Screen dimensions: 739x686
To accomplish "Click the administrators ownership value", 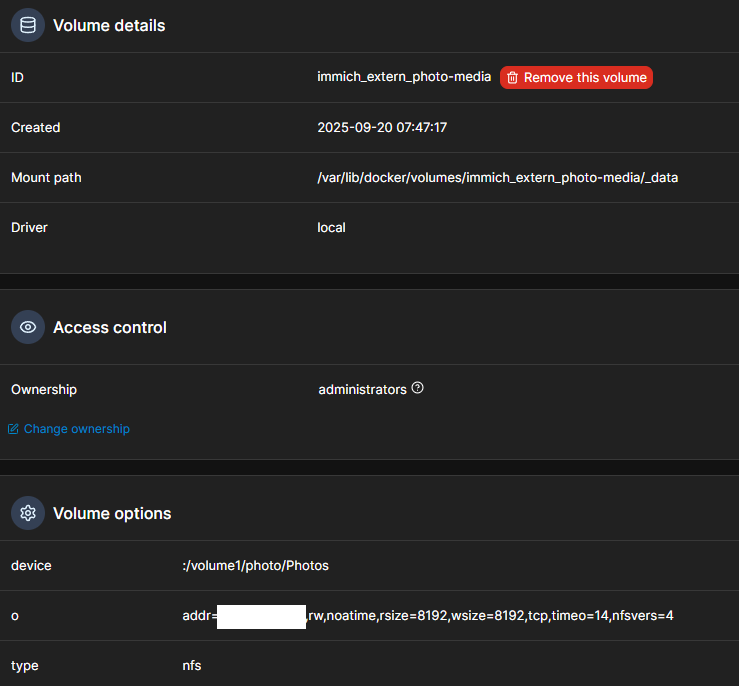I will point(362,389).
